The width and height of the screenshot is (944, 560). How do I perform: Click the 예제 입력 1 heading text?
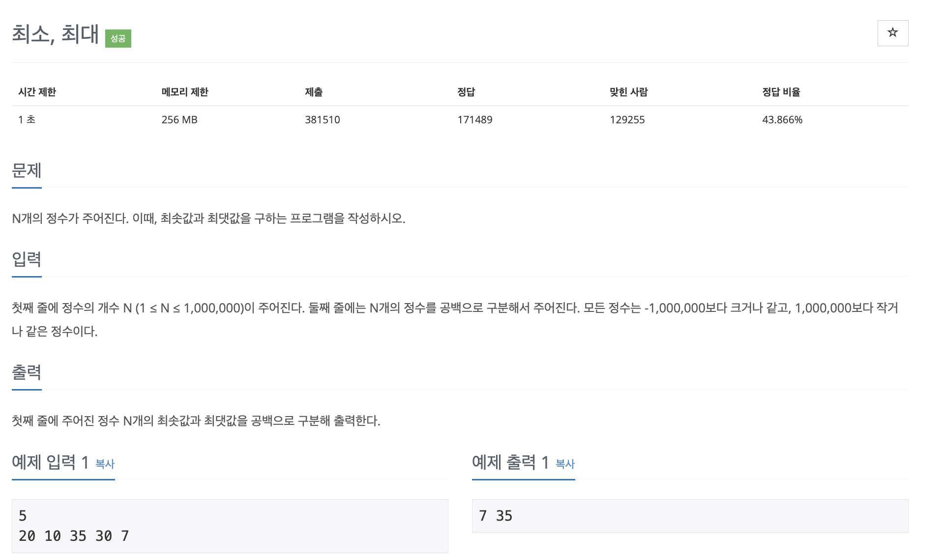(x=50, y=462)
